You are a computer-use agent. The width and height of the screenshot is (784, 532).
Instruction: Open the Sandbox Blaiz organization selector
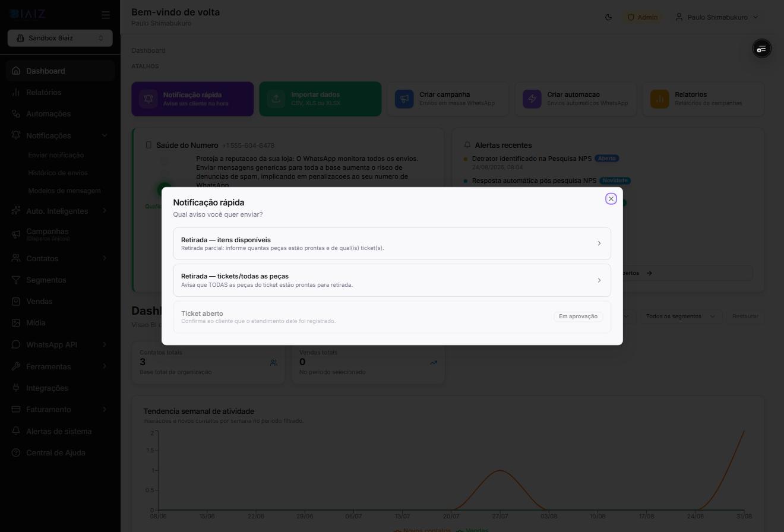tap(60, 38)
